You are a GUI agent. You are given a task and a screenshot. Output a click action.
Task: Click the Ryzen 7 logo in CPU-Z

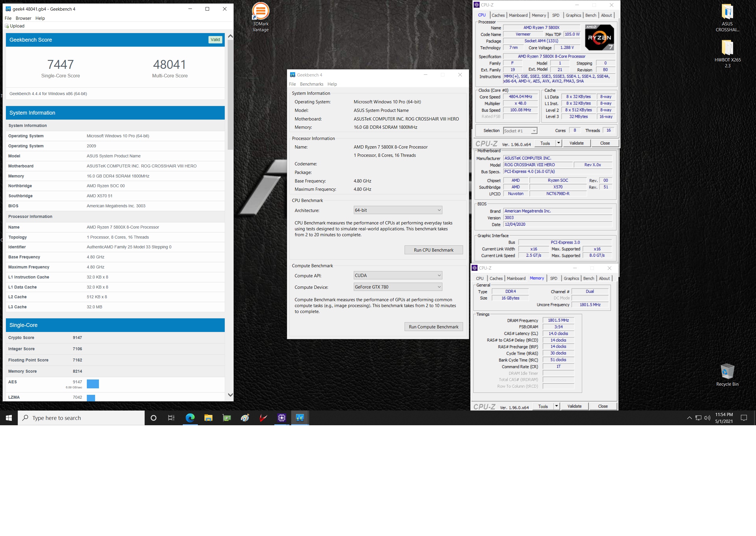[x=599, y=37]
